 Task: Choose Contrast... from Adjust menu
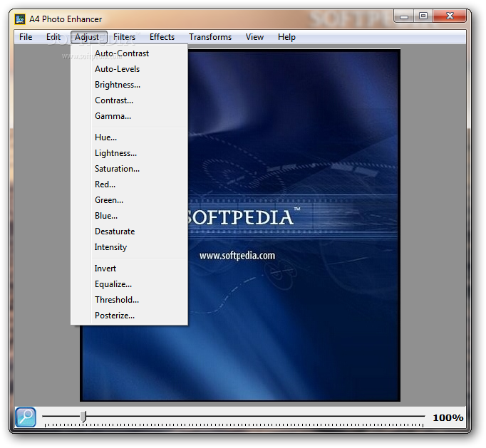pyautogui.click(x=130, y=100)
